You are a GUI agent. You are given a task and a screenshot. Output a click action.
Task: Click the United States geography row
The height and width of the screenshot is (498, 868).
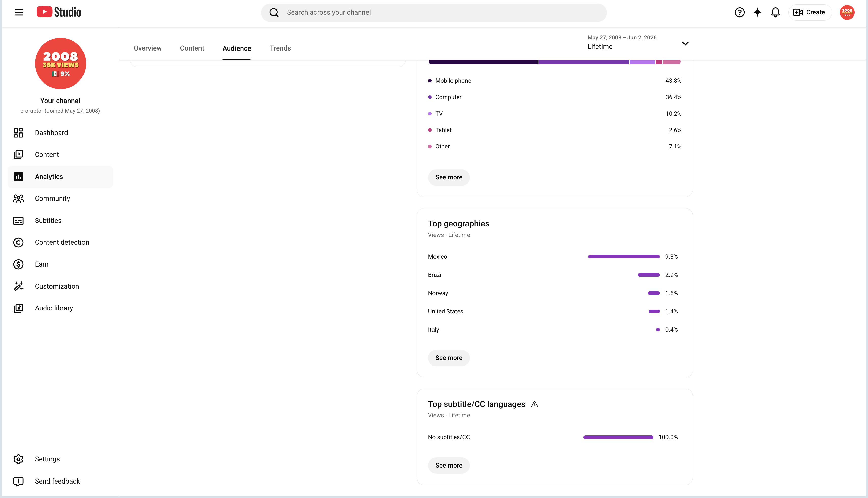coord(553,312)
